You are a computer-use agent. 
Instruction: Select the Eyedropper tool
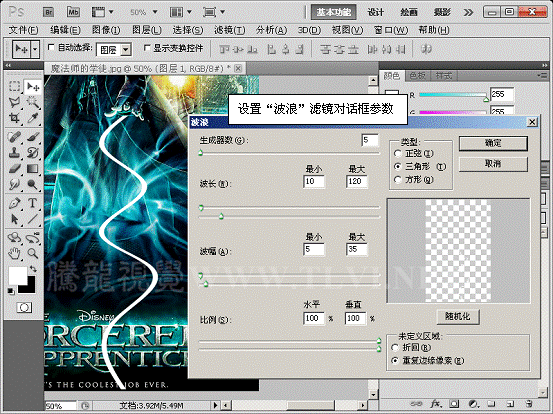(33, 118)
